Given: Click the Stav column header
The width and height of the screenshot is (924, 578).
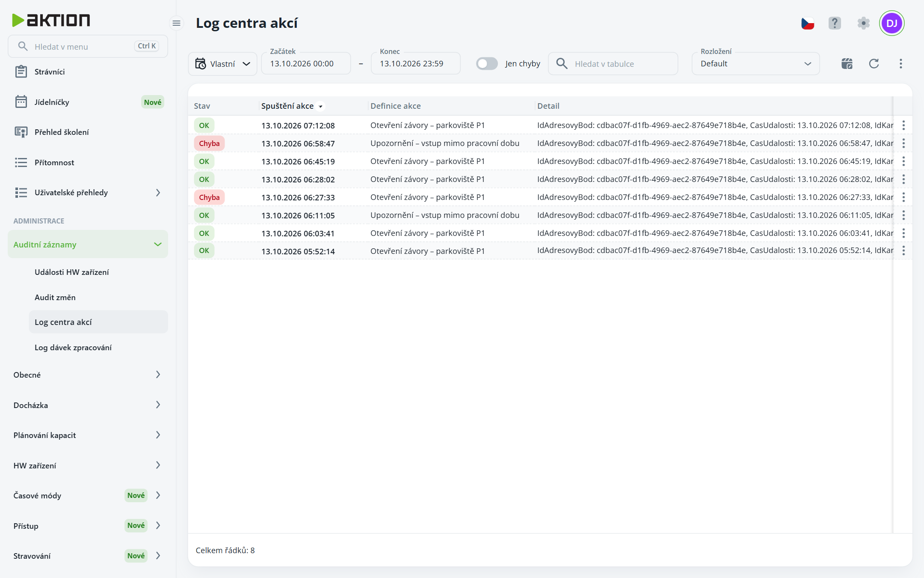Looking at the screenshot, I should click(202, 106).
